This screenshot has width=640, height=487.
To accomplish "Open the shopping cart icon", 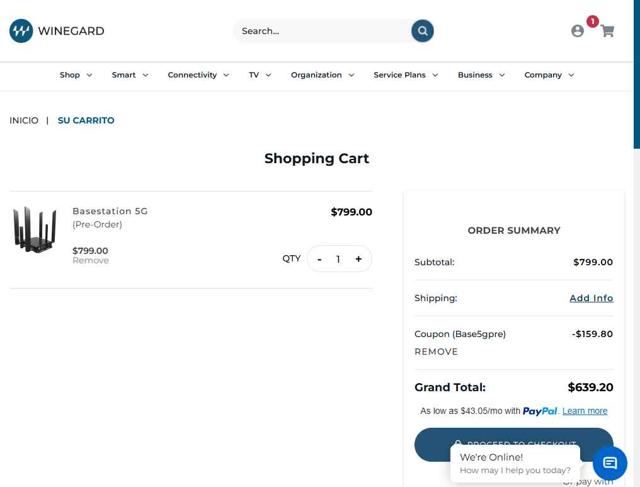I will [x=607, y=31].
